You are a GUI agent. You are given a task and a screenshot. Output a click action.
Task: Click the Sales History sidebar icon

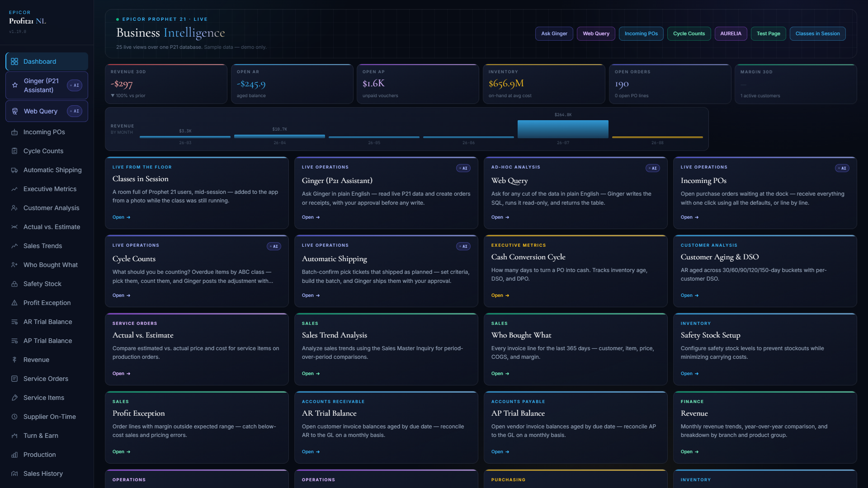point(14,474)
